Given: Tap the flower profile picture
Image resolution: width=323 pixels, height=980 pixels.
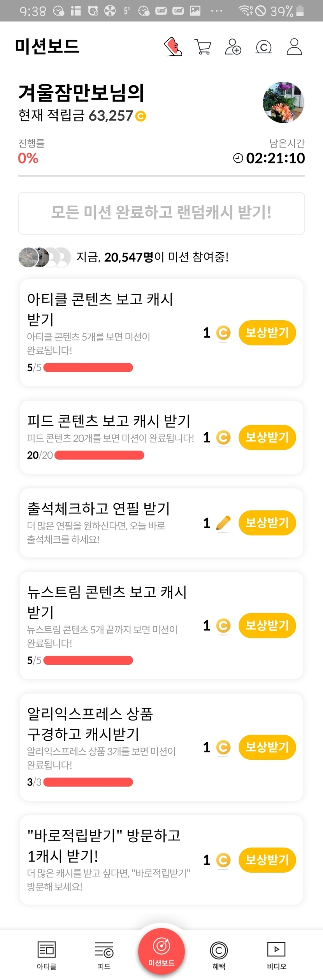Looking at the screenshot, I should [x=283, y=103].
